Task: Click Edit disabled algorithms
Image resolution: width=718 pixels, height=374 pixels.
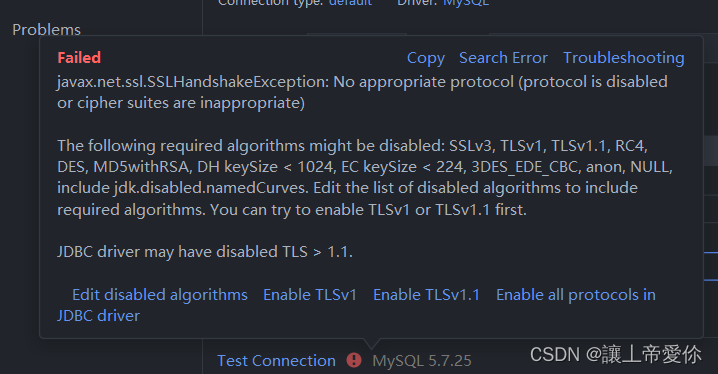Action: pos(160,295)
